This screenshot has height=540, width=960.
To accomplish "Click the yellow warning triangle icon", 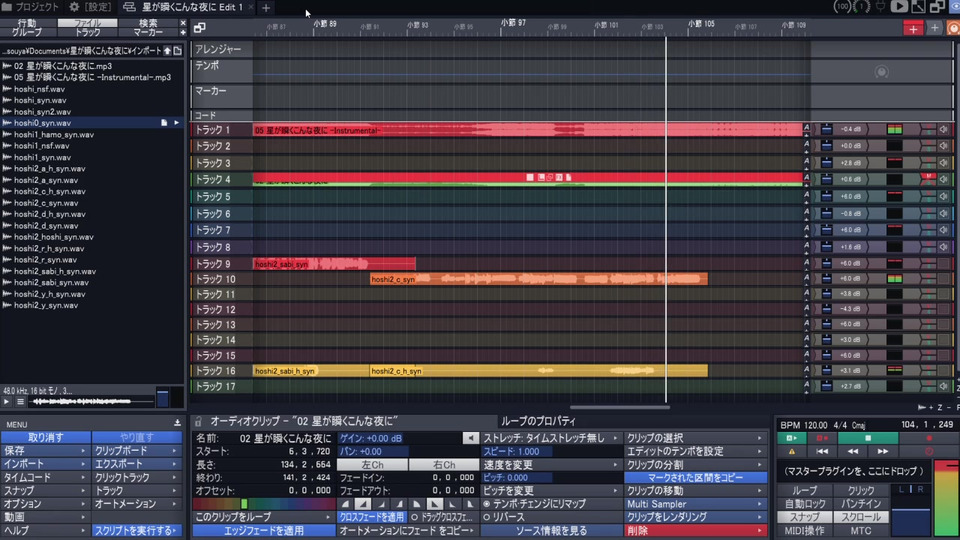I will pyautogui.click(x=792, y=452).
